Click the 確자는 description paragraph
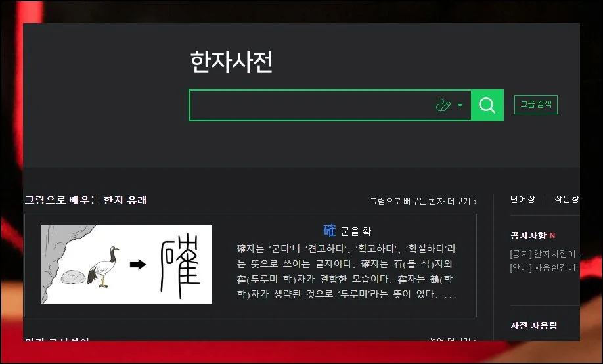The image size is (603, 364). tap(346, 271)
